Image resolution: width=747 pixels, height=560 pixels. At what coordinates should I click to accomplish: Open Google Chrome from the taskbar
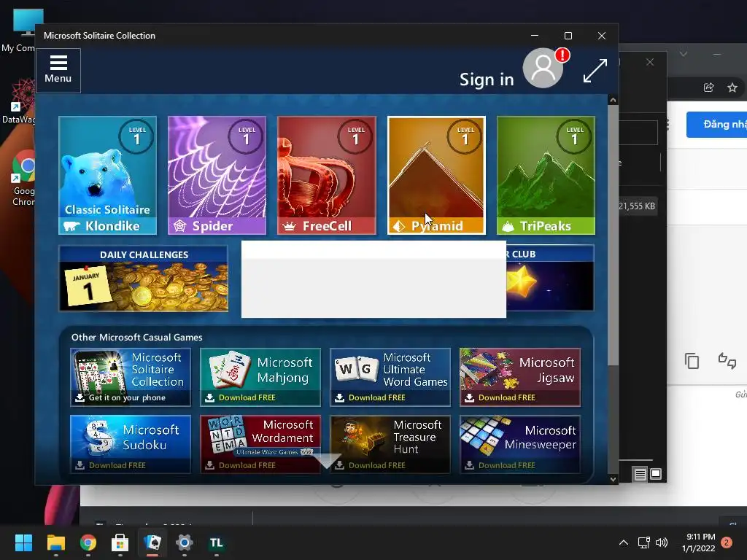(88, 542)
